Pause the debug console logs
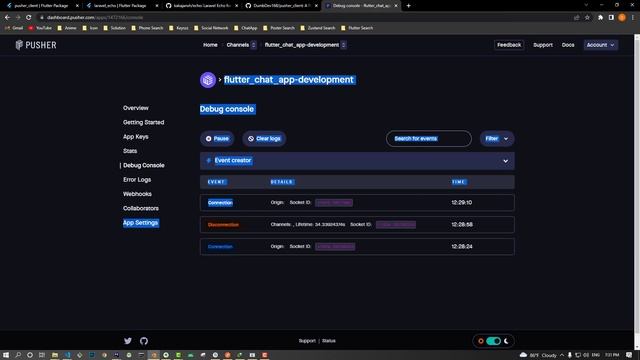 217,139
